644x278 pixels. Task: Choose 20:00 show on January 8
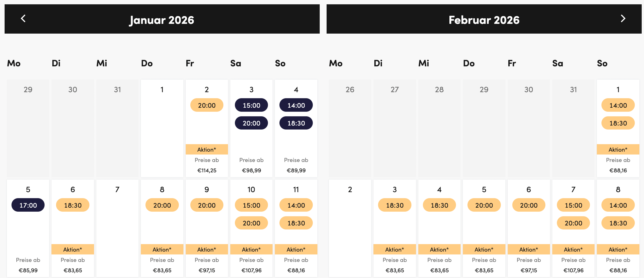tap(162, 205)
